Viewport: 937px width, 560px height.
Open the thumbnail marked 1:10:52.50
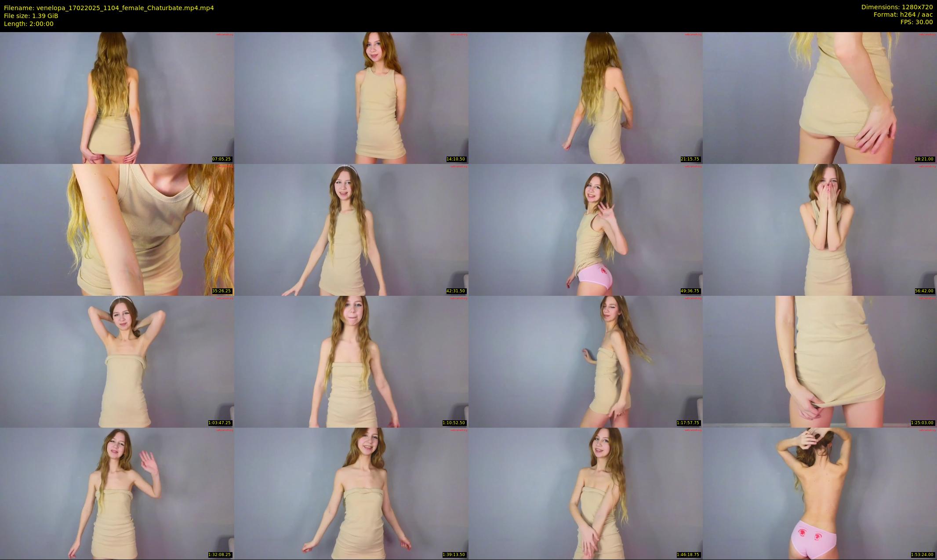coord(351,361)
